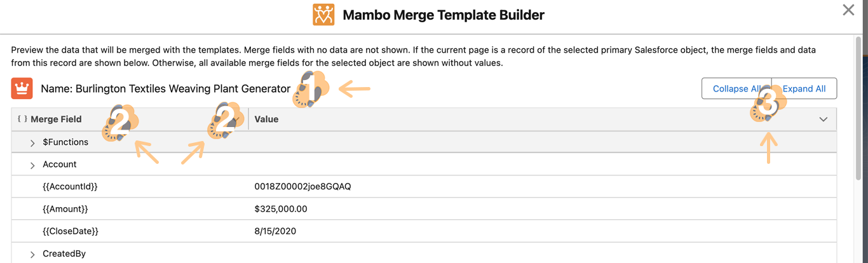
Task: Click the vertical scrollbar on the right
Action: coord(862,95)
